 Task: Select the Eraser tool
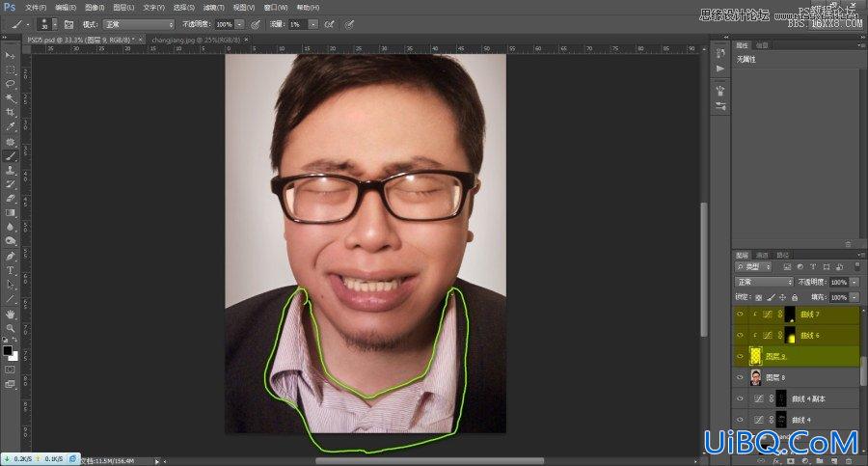[x=10, y=199]
